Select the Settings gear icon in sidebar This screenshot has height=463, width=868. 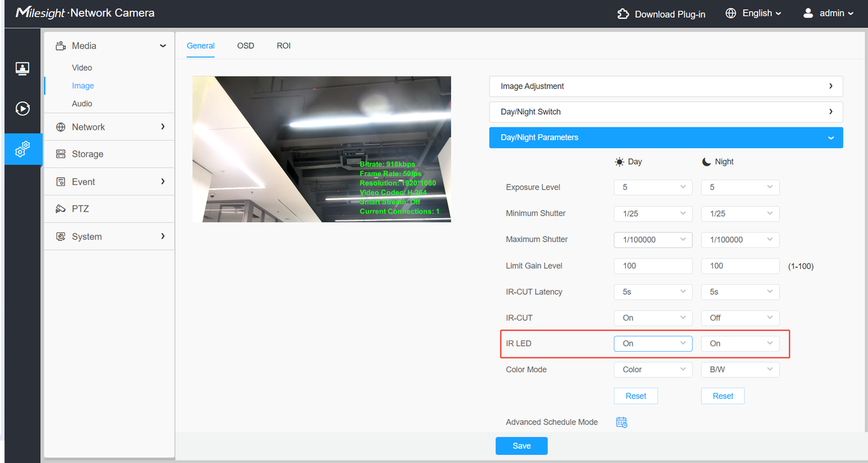[x=22, y=148]
